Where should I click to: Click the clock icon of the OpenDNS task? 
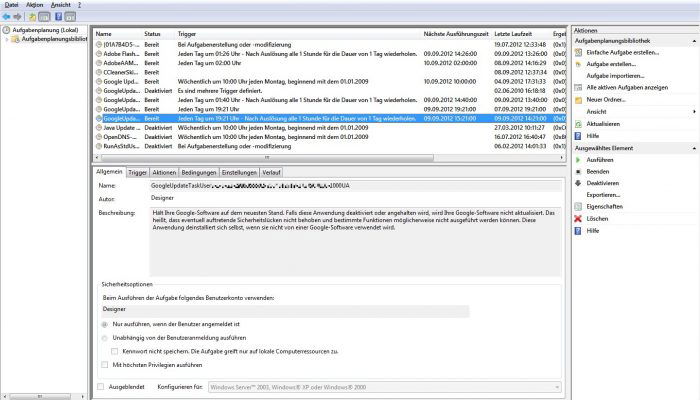pyautogui.click(x=99, y=137)
